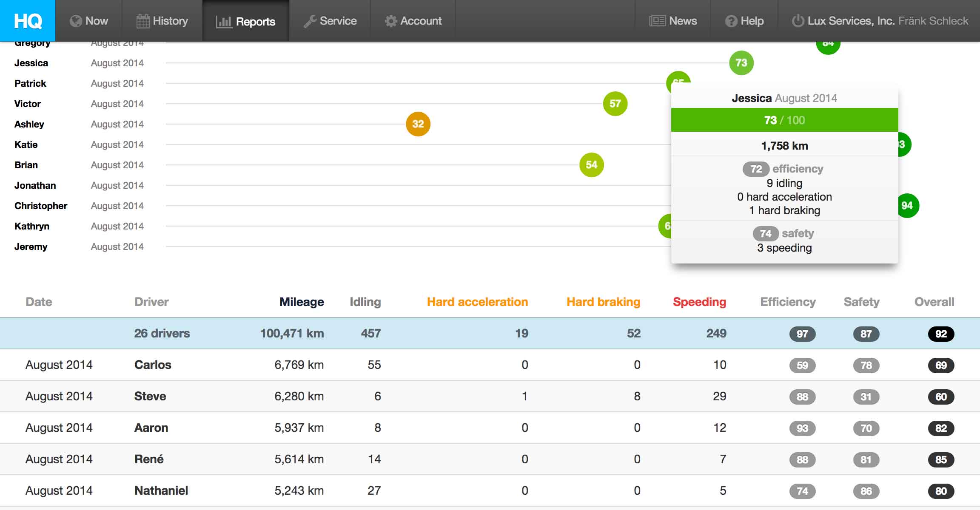980x510 pixels.
Task: Open driver Carlos in the table
Action: click(x=153, y=365)
